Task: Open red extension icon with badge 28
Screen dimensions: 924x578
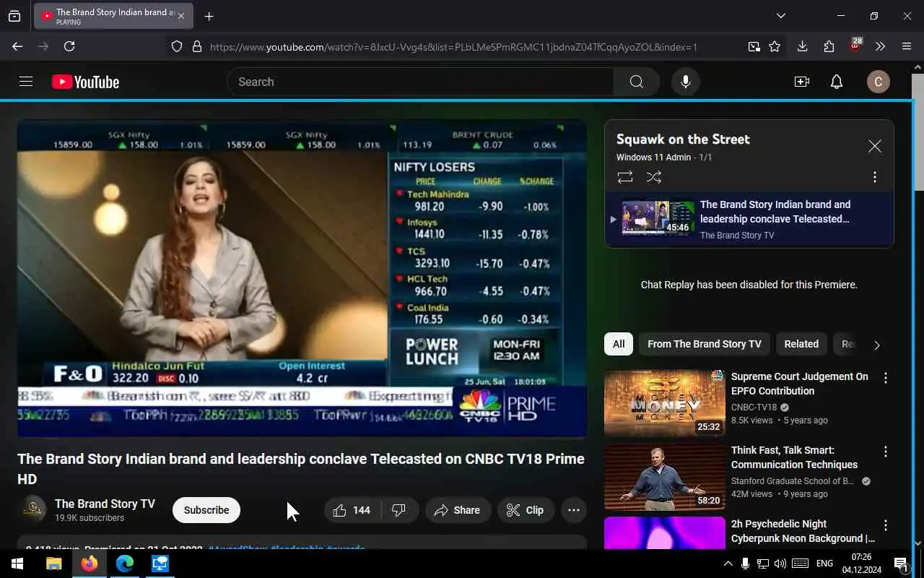Action: tap(855, 46)
